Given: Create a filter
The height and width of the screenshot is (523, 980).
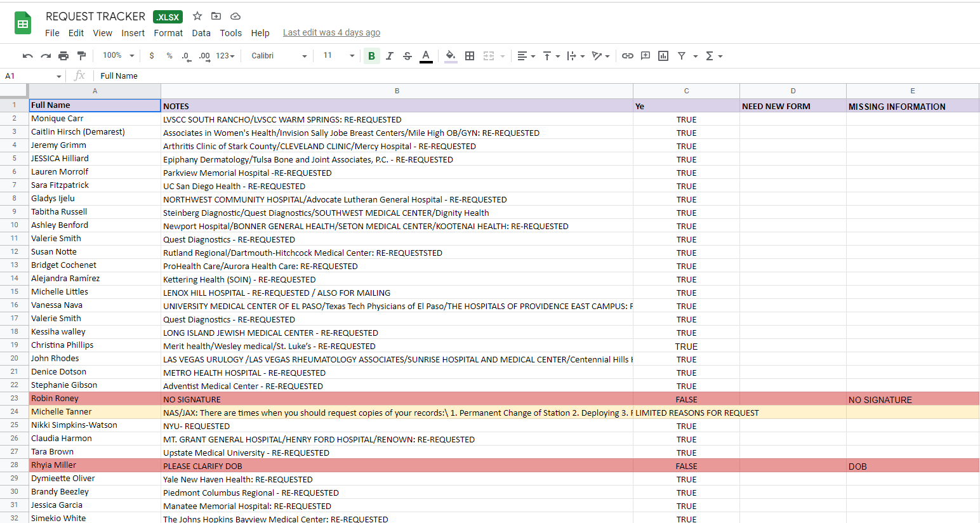Looking at the screenshot, I should pyautogui.click(x=681, y=56).
